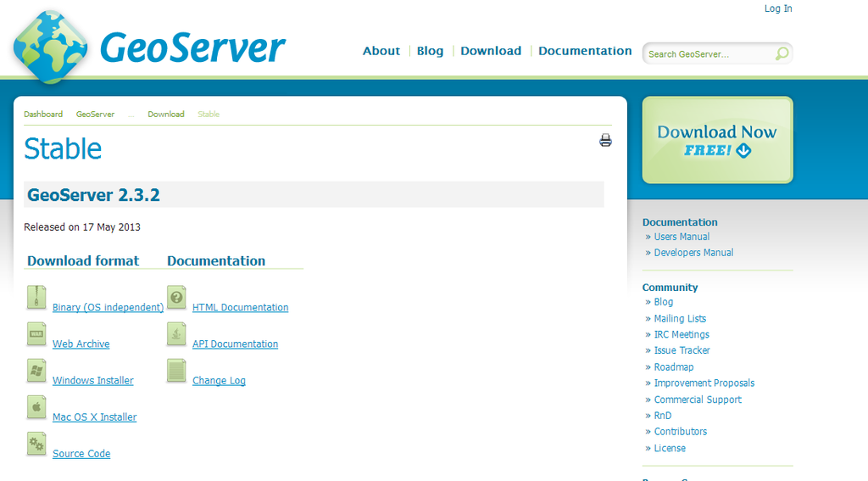The height and width of the screenshot is (481, 868).
Task: Open Issue Tracker link
Action: point(682,350)
